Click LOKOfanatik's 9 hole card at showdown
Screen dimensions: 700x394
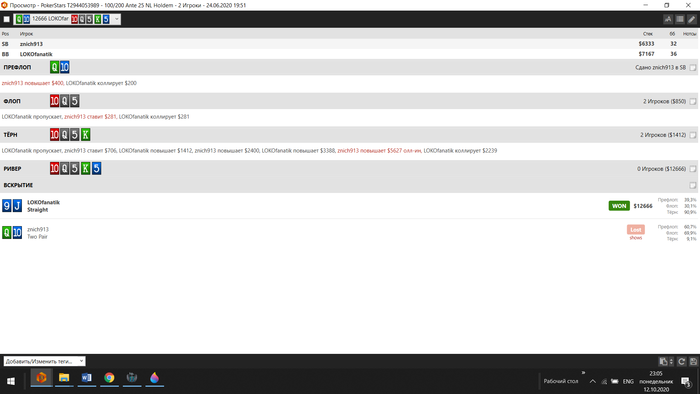(x=7, y=206)
